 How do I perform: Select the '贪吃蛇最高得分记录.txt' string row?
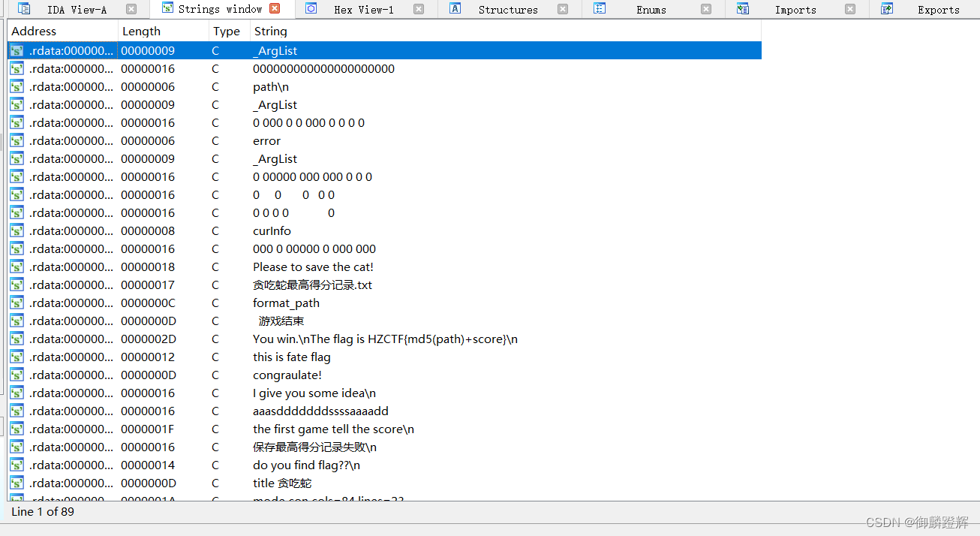313,285
